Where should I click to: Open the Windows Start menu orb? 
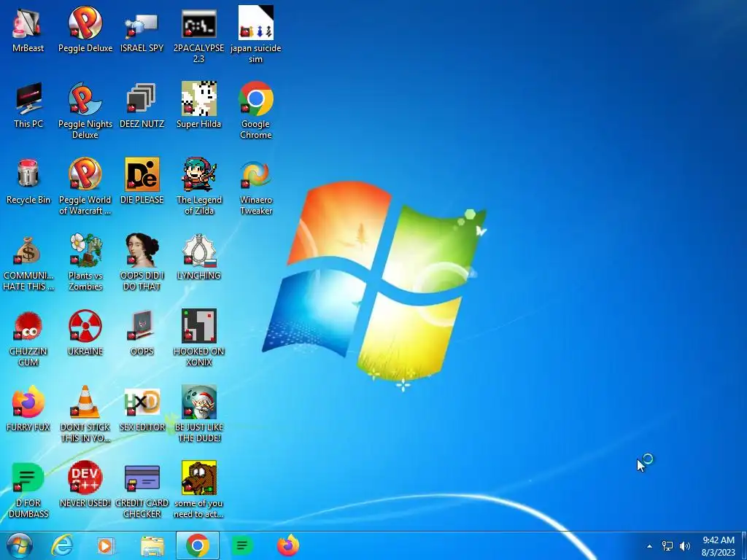tap(20, 545)
